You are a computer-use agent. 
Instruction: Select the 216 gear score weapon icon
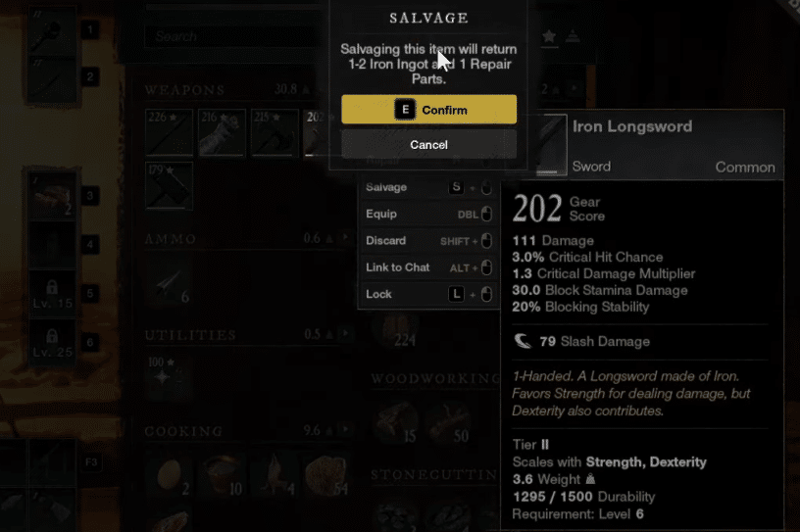click(222, 132)
